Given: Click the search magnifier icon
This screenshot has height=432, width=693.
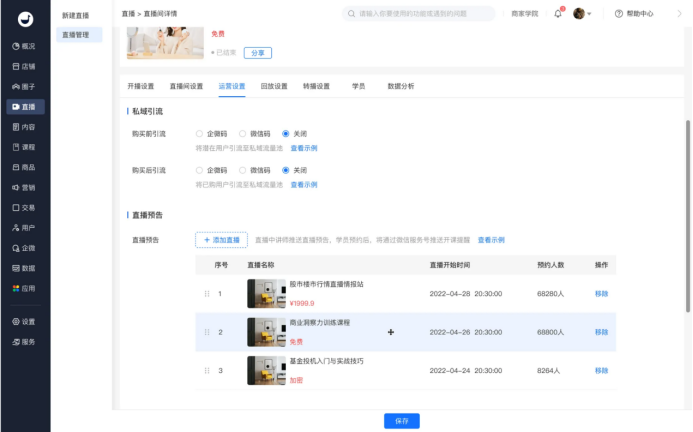Looking at the screenshot, I should pos(351,14).
